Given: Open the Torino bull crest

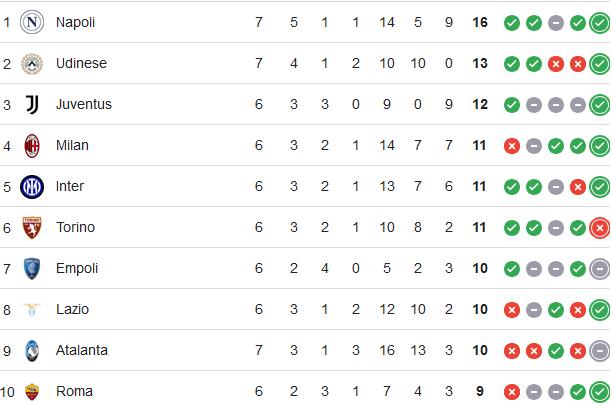Looking at the screenshot, I should coord(32,227).
